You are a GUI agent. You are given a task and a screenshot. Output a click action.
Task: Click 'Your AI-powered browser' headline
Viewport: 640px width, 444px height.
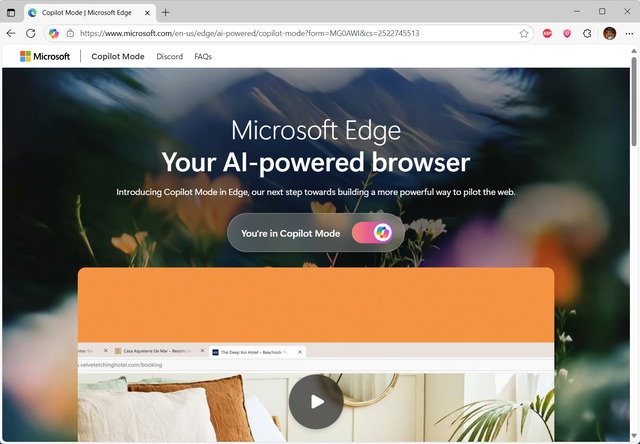[316, 162]
